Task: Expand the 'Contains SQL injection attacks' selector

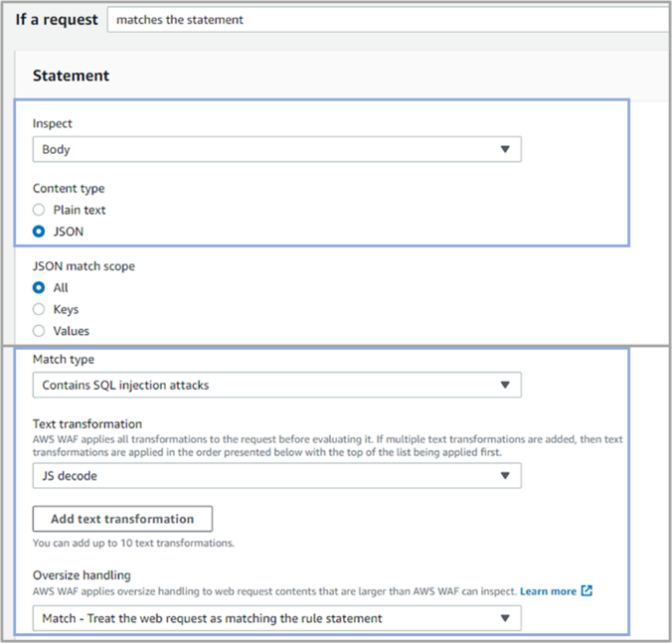Action: coord(268,385)
